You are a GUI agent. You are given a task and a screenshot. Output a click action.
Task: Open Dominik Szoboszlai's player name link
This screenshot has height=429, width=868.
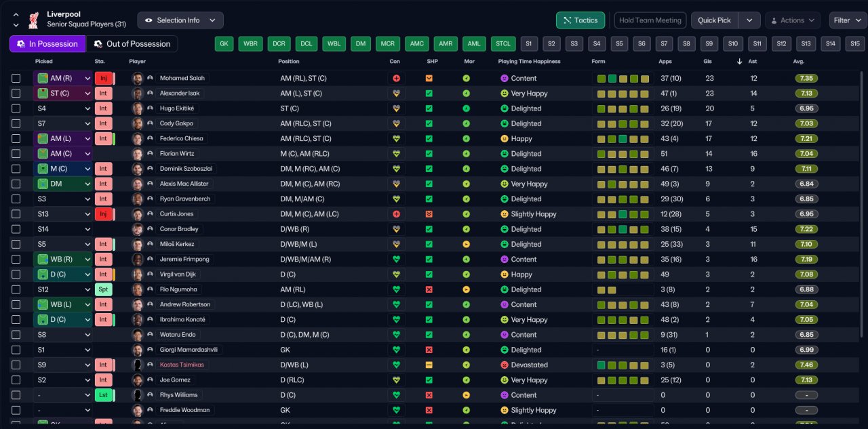pyautogui.click(x=185, y=169)
